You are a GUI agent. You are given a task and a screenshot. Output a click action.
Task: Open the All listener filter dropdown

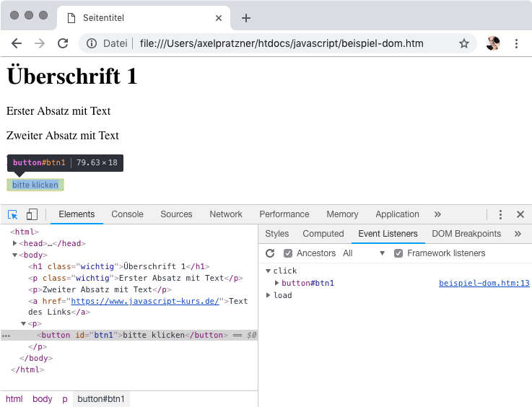pyautogui.click(x=364, y=253)
